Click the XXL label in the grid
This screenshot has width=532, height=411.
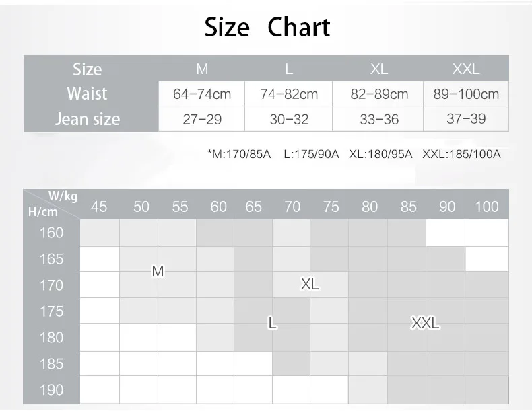(426, 323)
